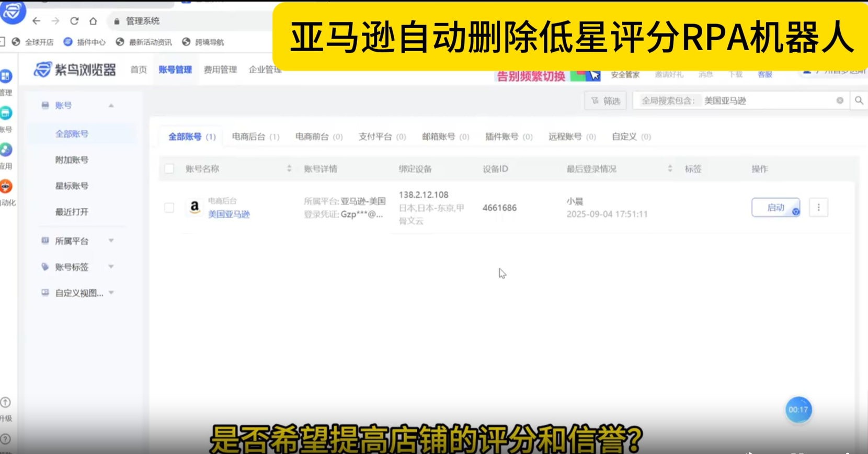The height and width of the screenshot is (454, 868).
Task: Switch to the 电商前台 tab
Action: click(319, 137)
